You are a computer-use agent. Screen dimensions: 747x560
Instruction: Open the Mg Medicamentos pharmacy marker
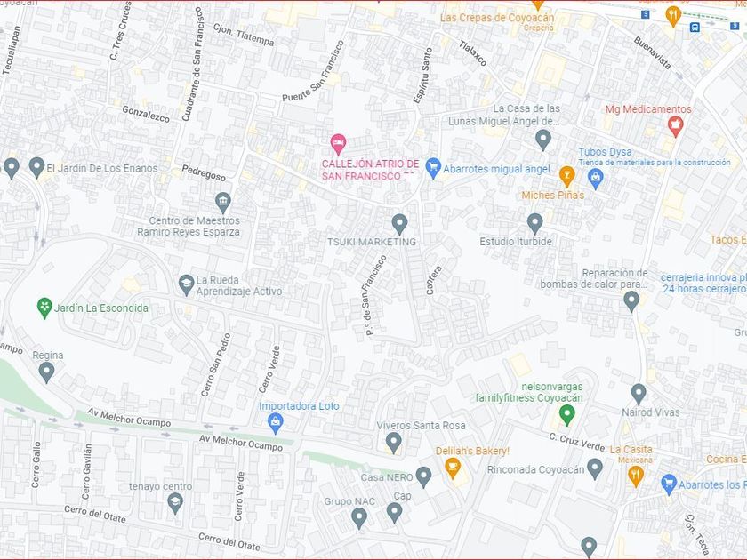675,126
